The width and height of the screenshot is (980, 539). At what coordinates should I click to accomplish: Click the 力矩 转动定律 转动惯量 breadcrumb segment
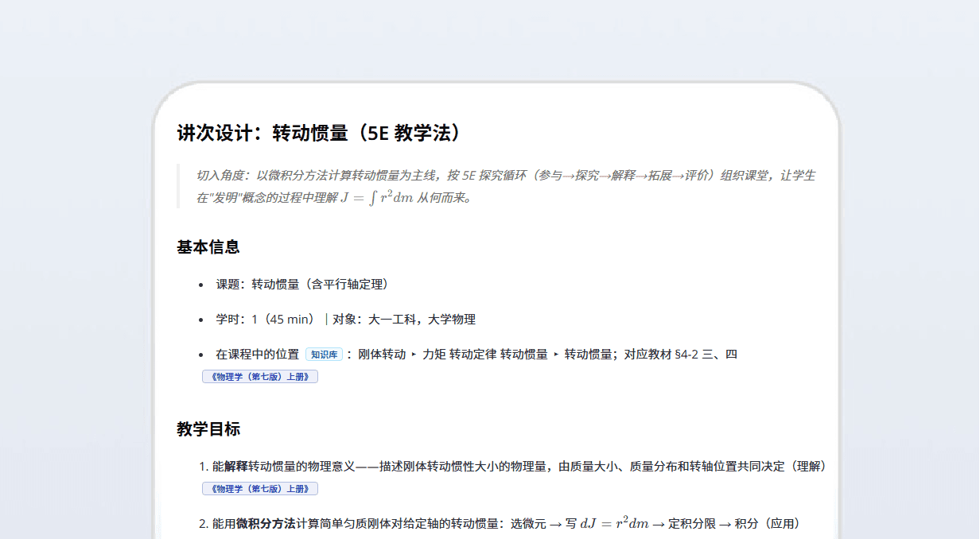coord(485,355)
